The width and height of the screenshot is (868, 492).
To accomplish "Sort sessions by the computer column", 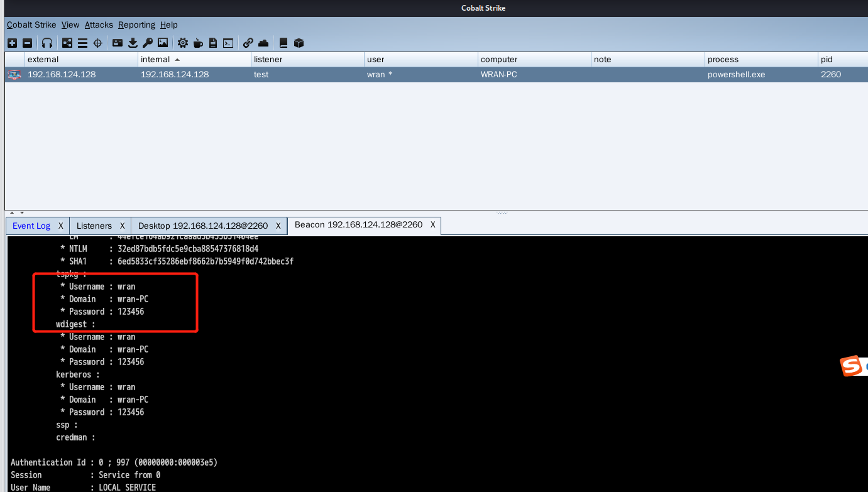I will [534, 60].
